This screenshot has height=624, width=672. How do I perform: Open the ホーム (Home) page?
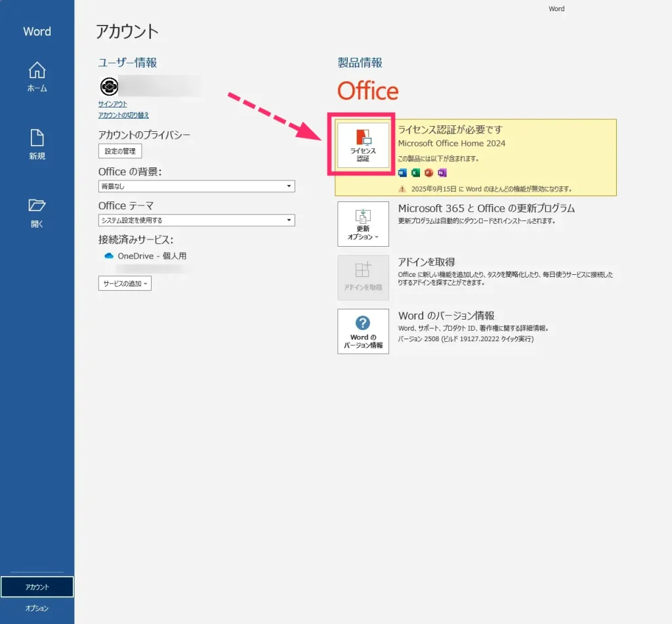(x=37, y=77)
